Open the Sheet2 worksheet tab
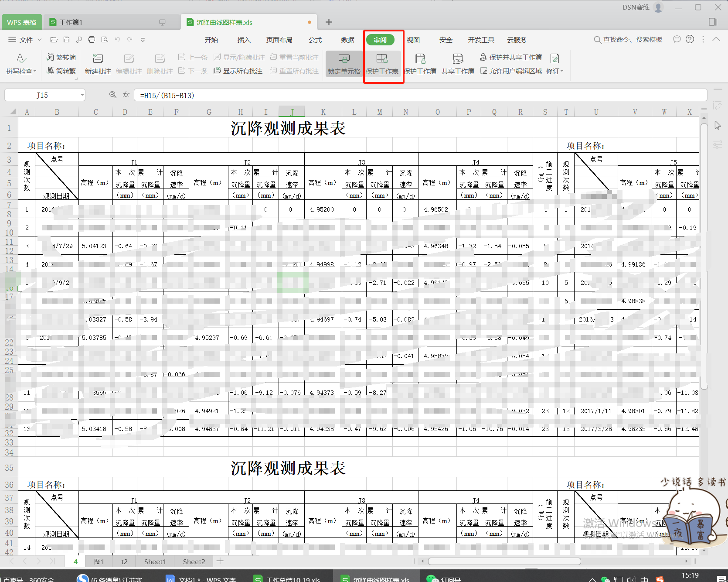 193,561
